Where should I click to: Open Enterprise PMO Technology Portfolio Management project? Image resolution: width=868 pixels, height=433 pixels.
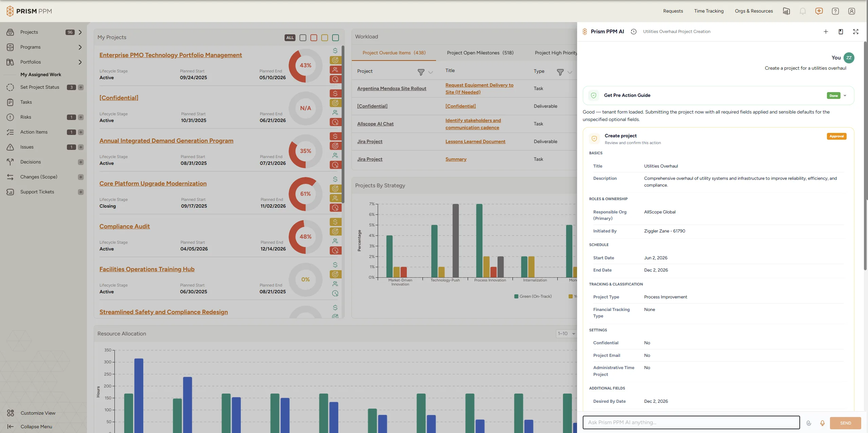point(170,55)
